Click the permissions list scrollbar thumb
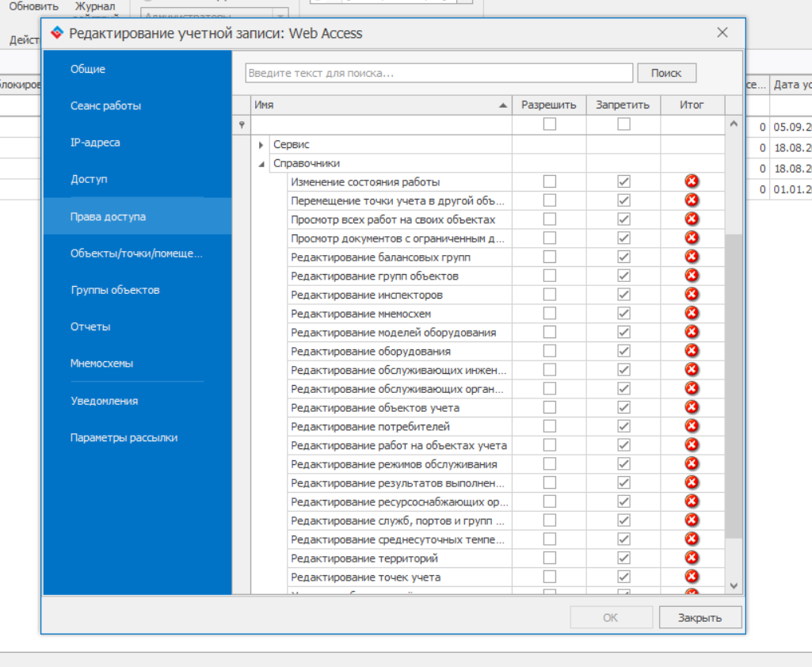This screenshot has height=667, width=812. pyautogui.click(x=734, y=386)
